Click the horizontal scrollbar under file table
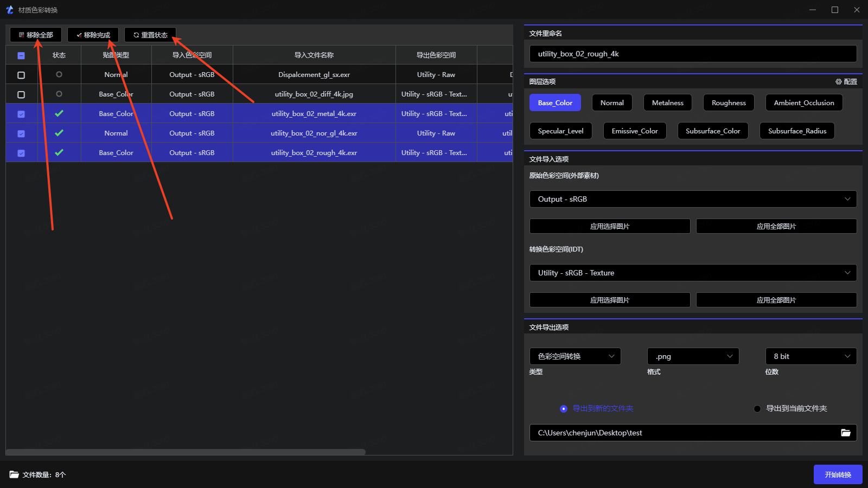This screenshot has height=488, width=868. pyautogui.click(x=186, y=452)
